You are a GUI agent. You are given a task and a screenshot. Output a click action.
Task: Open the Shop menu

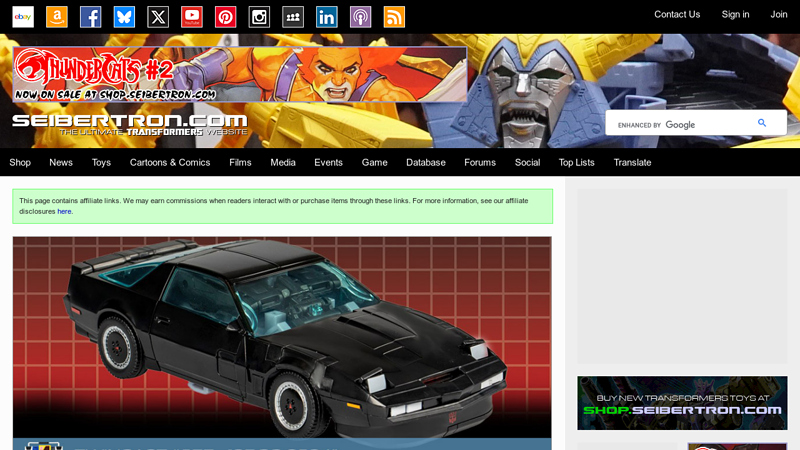point(20,162)
